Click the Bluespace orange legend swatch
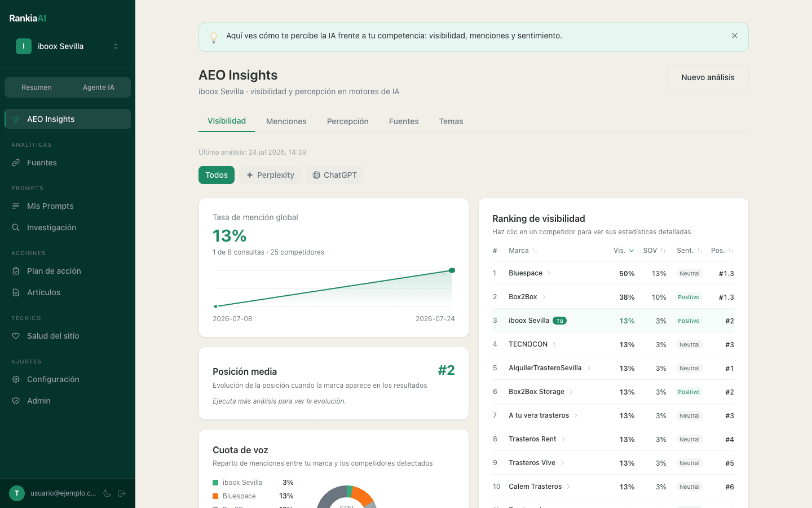Image resolution: width=812 pixels, height=508 pixels. click(x=215, y=496)
